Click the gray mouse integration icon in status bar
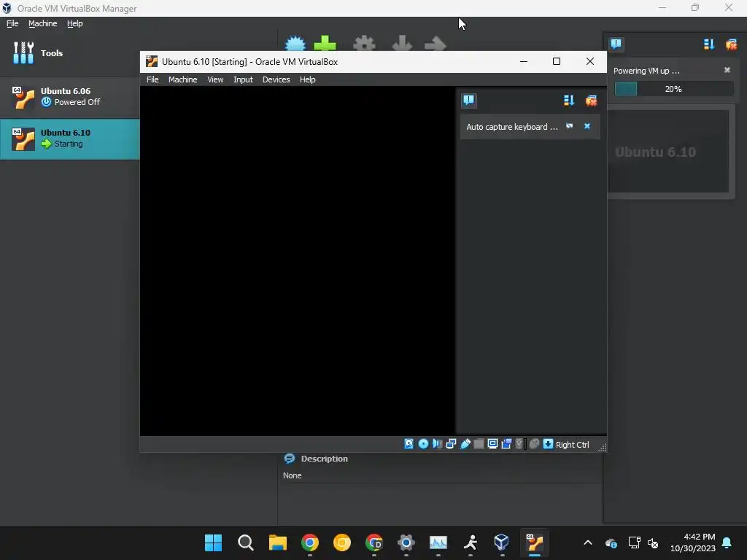Image resolution: width=747 pixels, height=560 pixels. click(x=534, y=444)
